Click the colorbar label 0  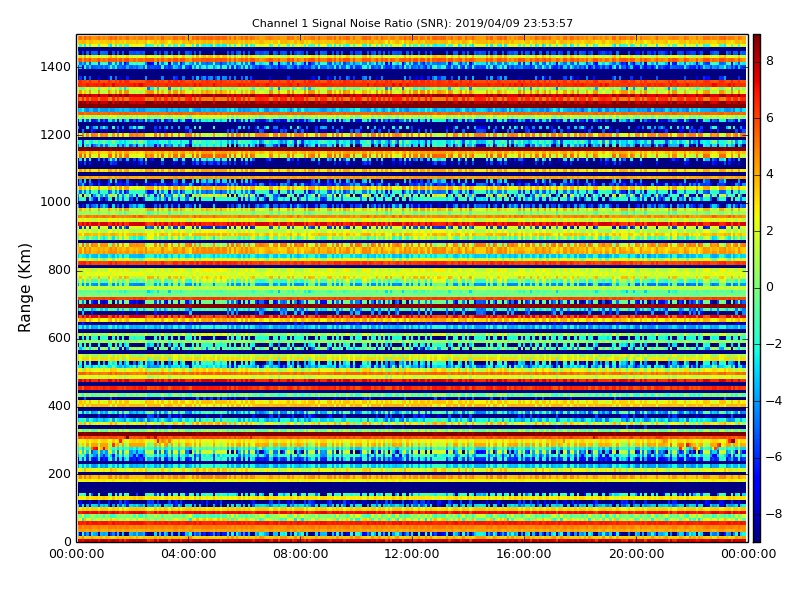770,287
